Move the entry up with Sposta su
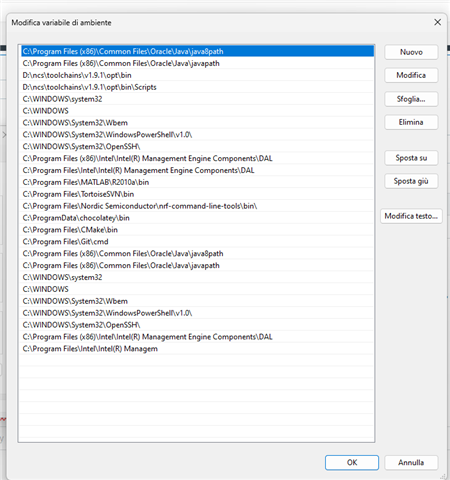This screenshot has width=450, height=480. click(411, 158)
